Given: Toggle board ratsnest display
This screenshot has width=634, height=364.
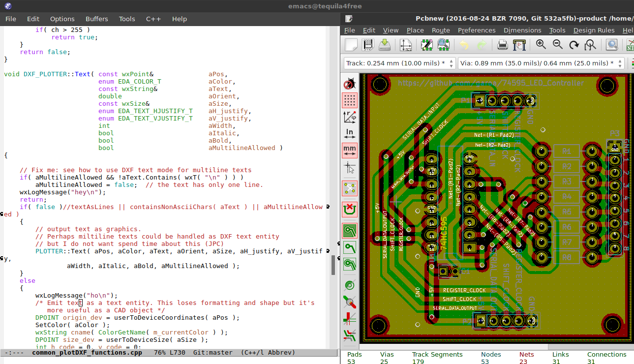Looking at the screenshot, I should 350,188.
